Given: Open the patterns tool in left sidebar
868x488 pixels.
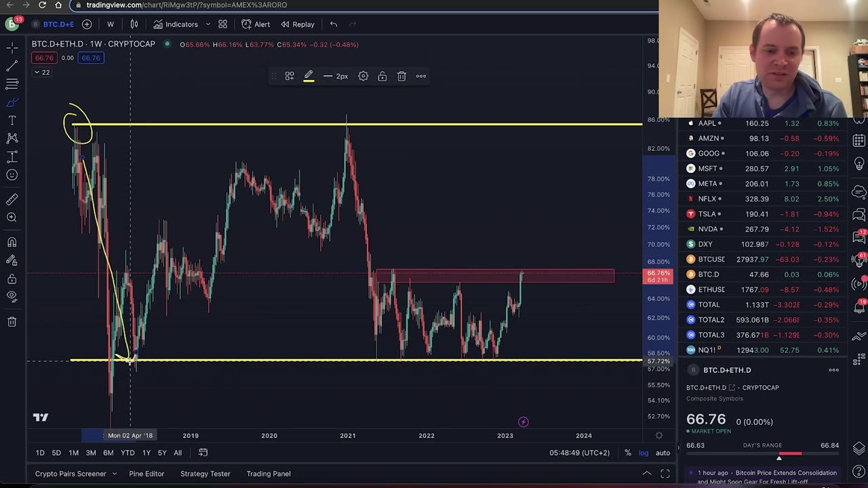Looking at the screenshot, I should 12,138.
